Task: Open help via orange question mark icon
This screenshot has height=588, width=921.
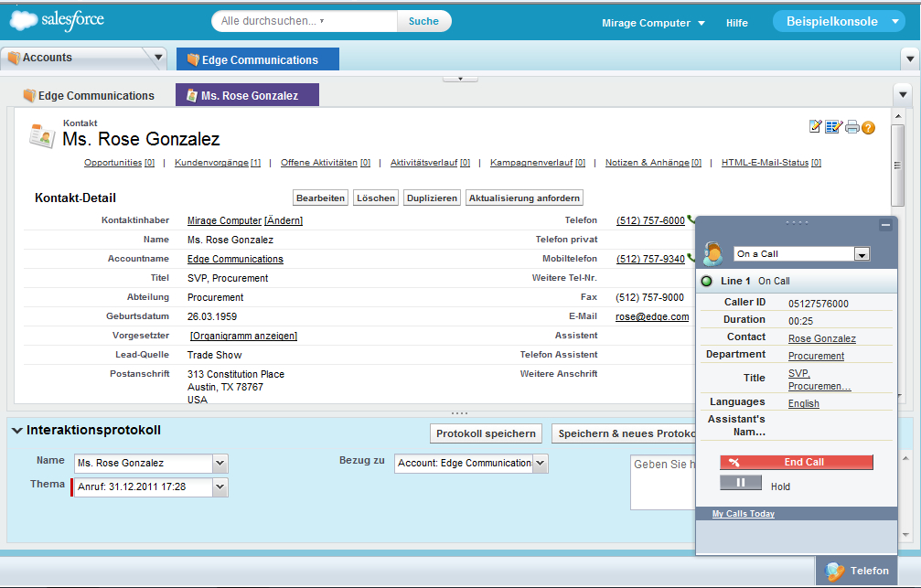Action: (868, 127)
